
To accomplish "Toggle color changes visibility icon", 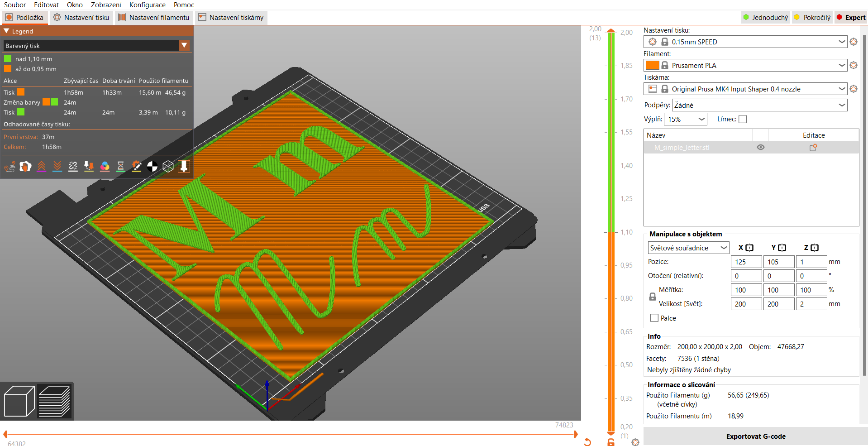I will pyautogui.click(x=105, y=167).
